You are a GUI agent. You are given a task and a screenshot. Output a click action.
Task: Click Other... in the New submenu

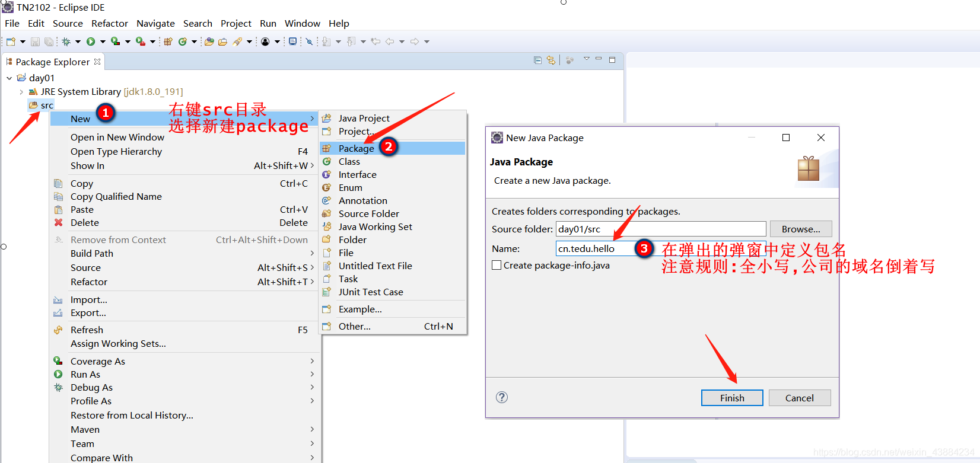[393, 326]
